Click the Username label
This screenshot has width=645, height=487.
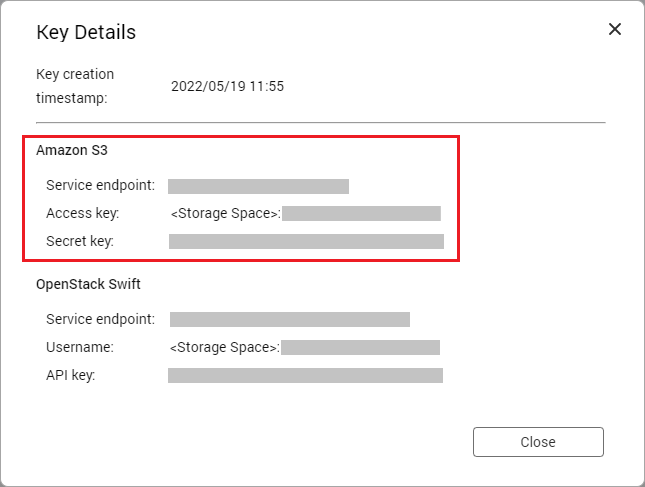click(80, 347)
